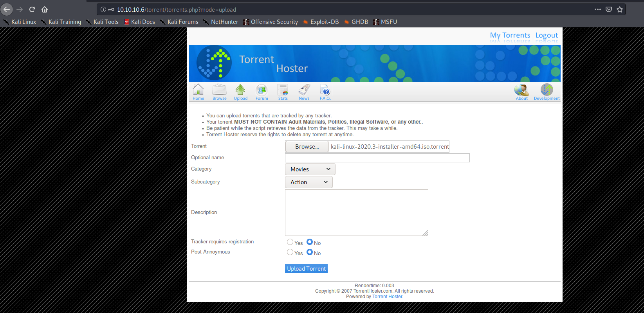The image size is (644, 313).
Task: Select Yes for Post Annoymous
Action: coord(290,252)
